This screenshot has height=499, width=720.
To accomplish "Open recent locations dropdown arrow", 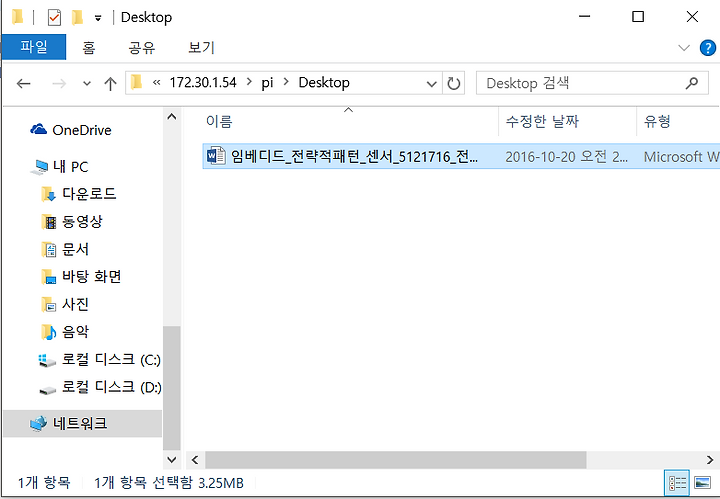I will click(87, 84).
